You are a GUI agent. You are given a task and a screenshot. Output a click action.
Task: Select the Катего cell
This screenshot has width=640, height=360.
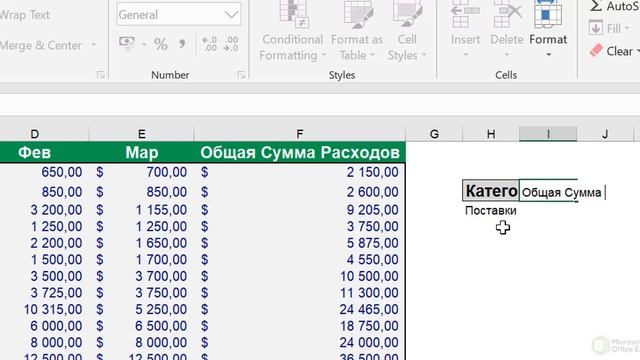[491, 191]
